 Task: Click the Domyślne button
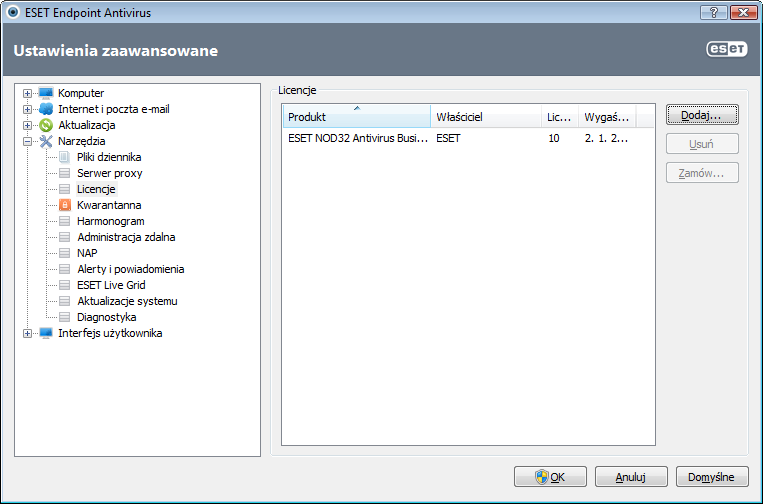712,477
